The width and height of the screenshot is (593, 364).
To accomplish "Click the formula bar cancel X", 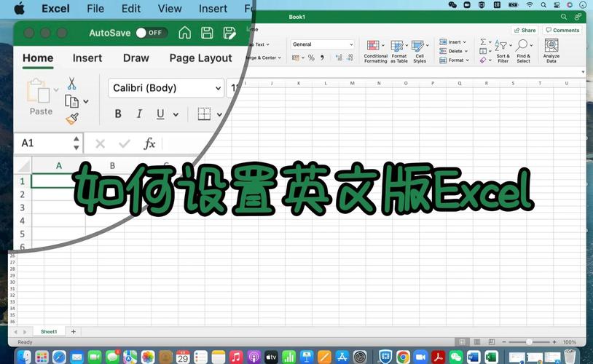I will tap(101, 143).
